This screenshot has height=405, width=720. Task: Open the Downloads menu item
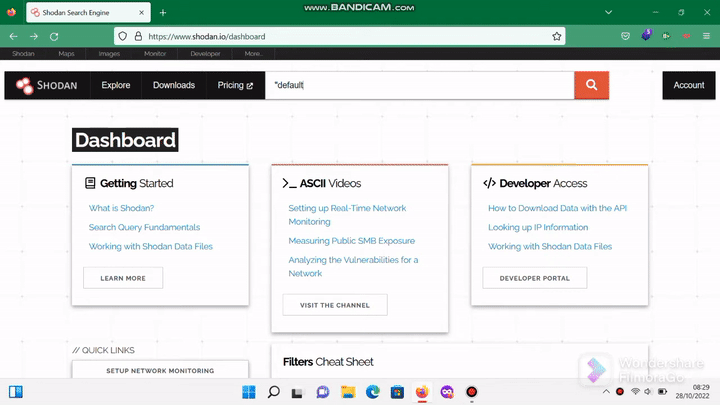coord(174,85)
